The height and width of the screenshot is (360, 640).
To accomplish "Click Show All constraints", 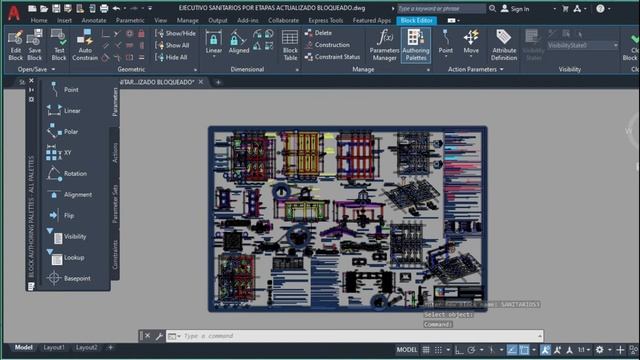I will tap(172, 45).
